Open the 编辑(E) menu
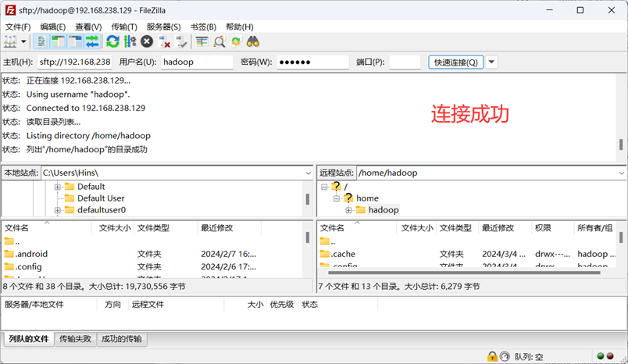Screen dimensions: 628x364 (53, 27)
